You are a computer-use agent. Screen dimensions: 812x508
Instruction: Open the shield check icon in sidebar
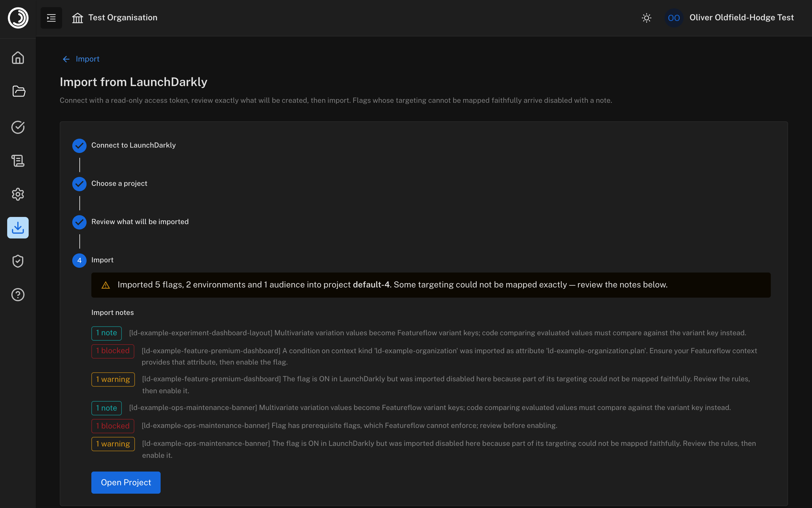[18, 261]
